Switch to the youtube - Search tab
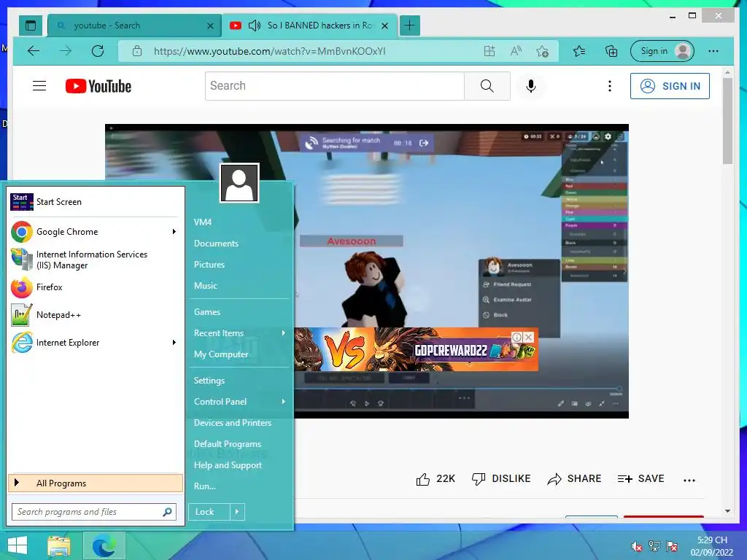This screenshot has height=560, width=747. 134,26
